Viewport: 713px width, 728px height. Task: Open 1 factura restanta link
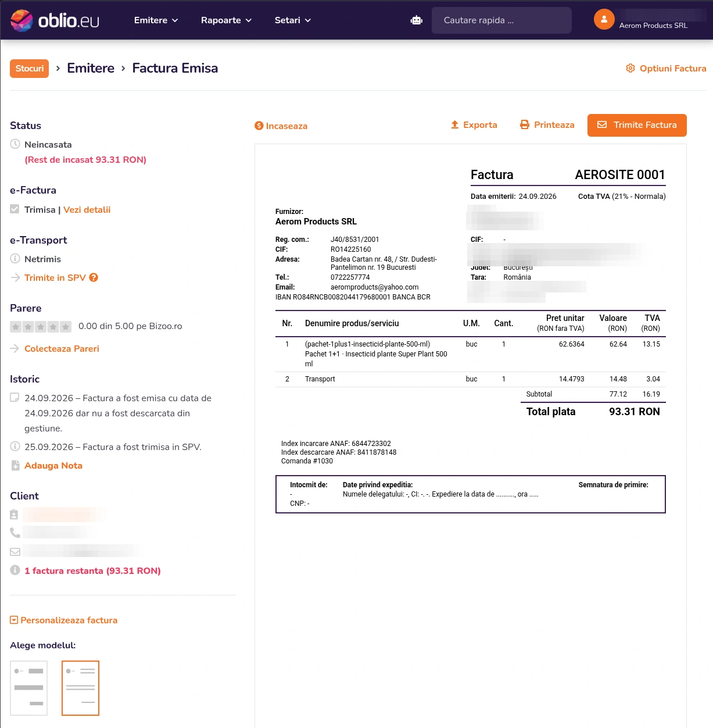point(92,570)
